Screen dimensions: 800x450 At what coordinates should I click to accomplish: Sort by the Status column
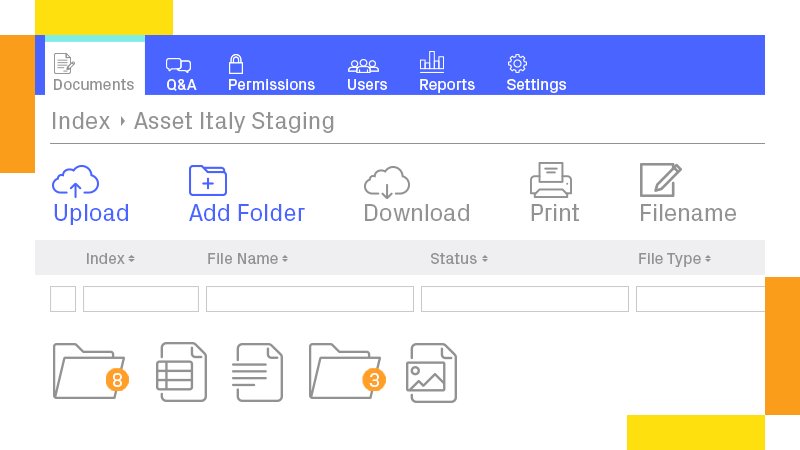[x=459, y=259]
